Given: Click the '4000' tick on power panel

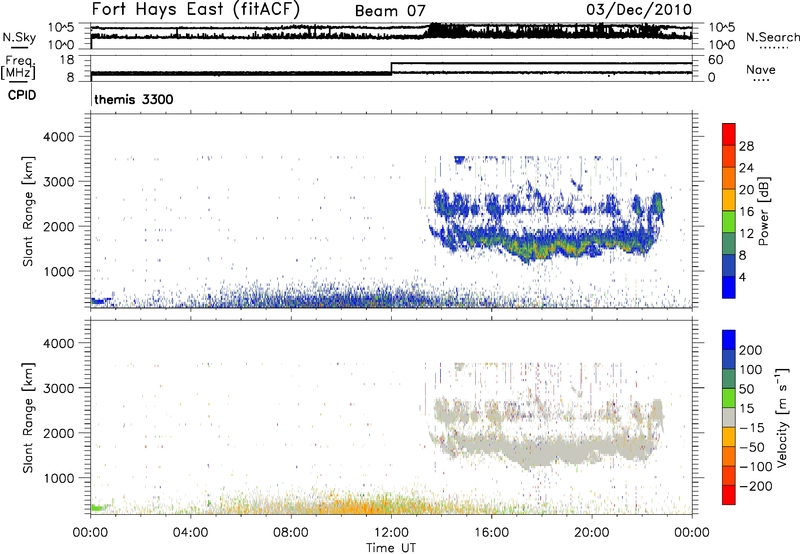Looking at the screenshot, I should point(58,137).
